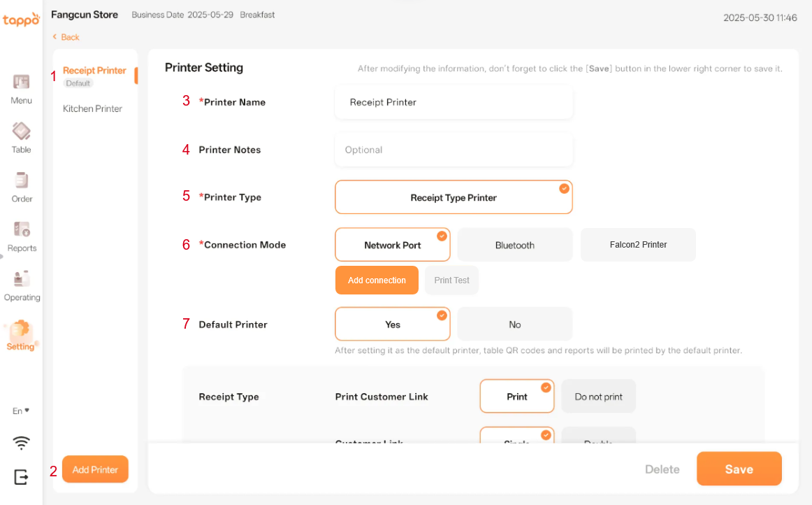
Task: Click the Wi-Fi status icon
Action: point(22,442)
